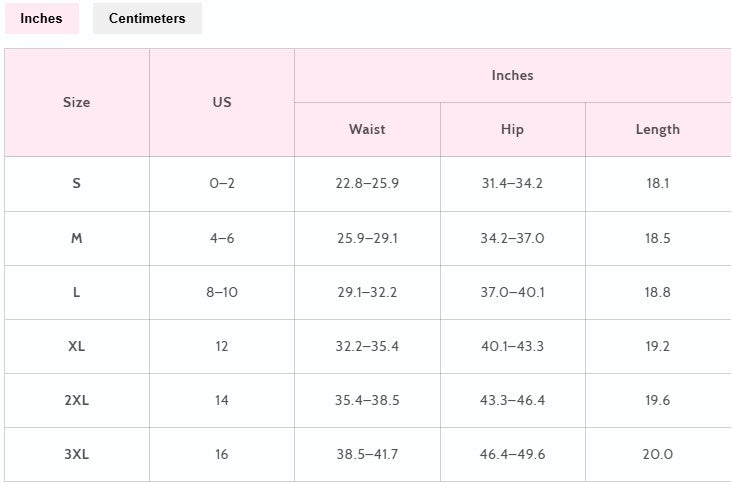This screenshot has height=483, width=733.
Task: Click the length value 20.0
Action: pos(658,454)
